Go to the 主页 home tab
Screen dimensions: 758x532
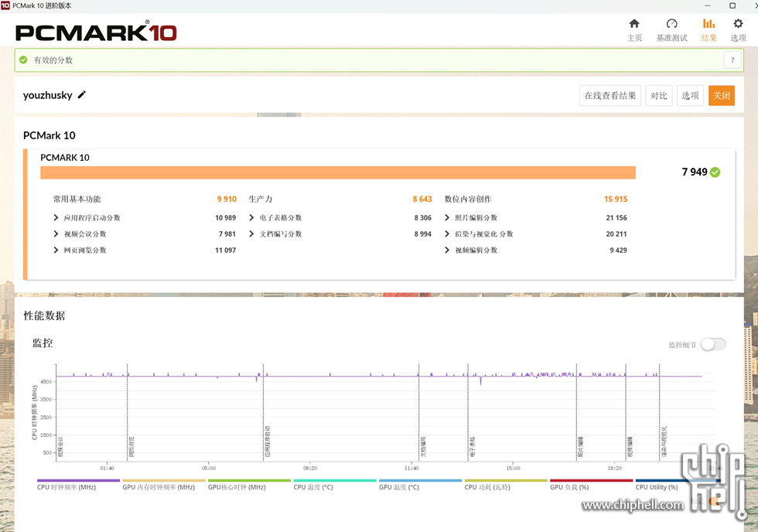[634, 30]
